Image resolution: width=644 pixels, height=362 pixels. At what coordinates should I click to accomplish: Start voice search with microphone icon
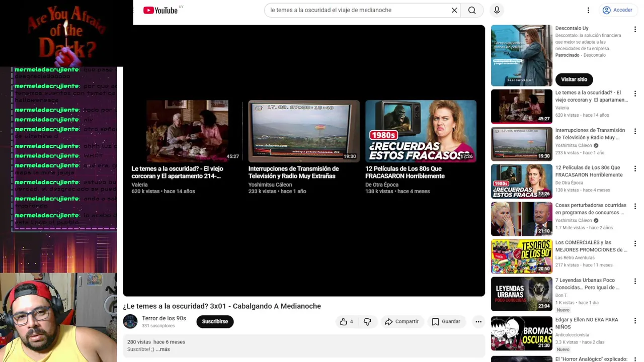tap(497, 10)
